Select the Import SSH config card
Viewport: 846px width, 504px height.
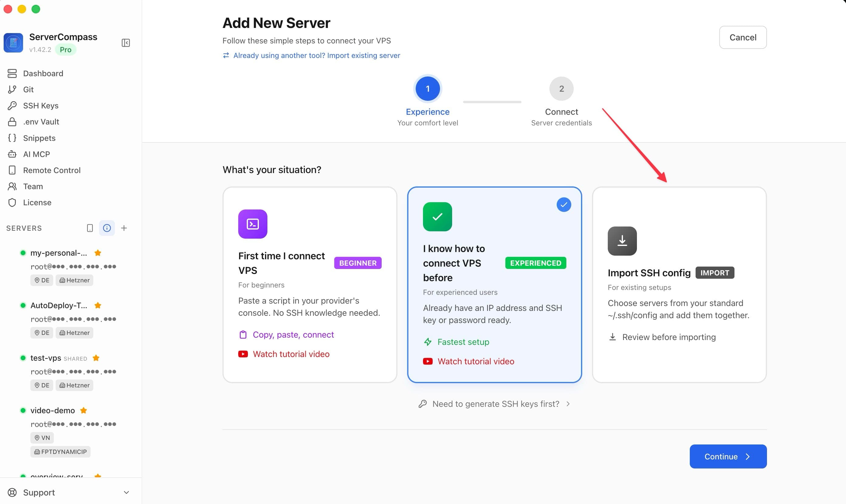pyautogui.click(x=679, y=284)
